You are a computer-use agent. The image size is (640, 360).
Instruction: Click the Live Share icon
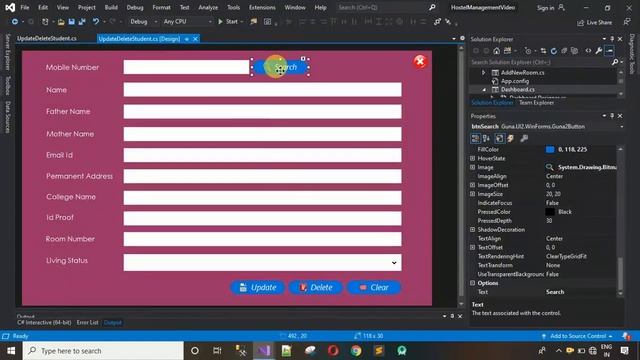point(580,23)
